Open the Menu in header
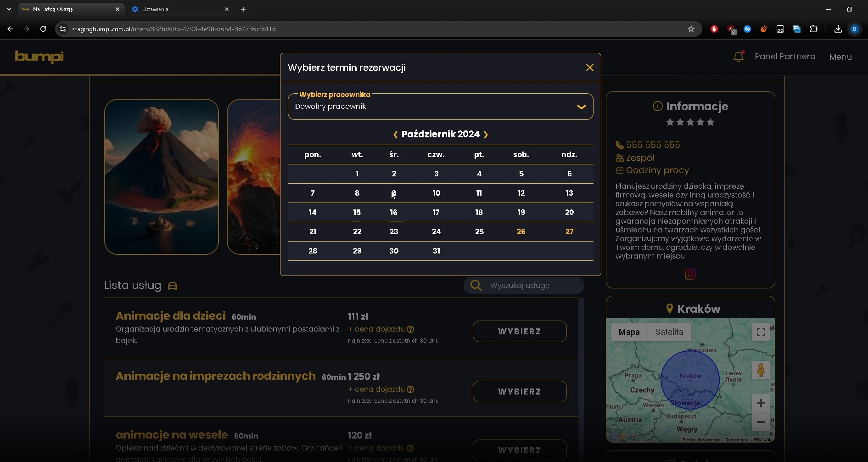The image size is (868, 462). (x=840, y=57)
